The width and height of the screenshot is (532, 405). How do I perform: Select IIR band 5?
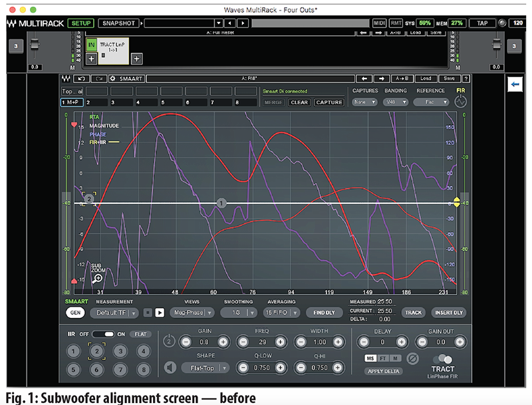click(x=73, y=369)
